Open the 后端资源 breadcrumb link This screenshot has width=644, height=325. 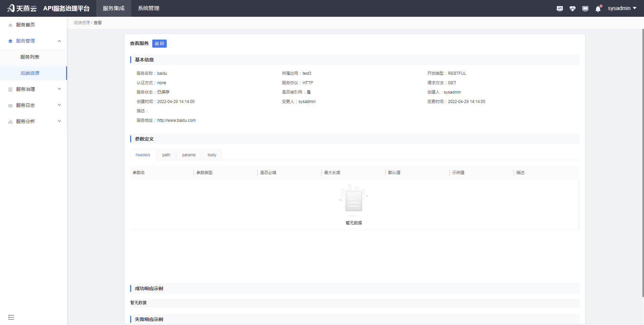point(82,22)
